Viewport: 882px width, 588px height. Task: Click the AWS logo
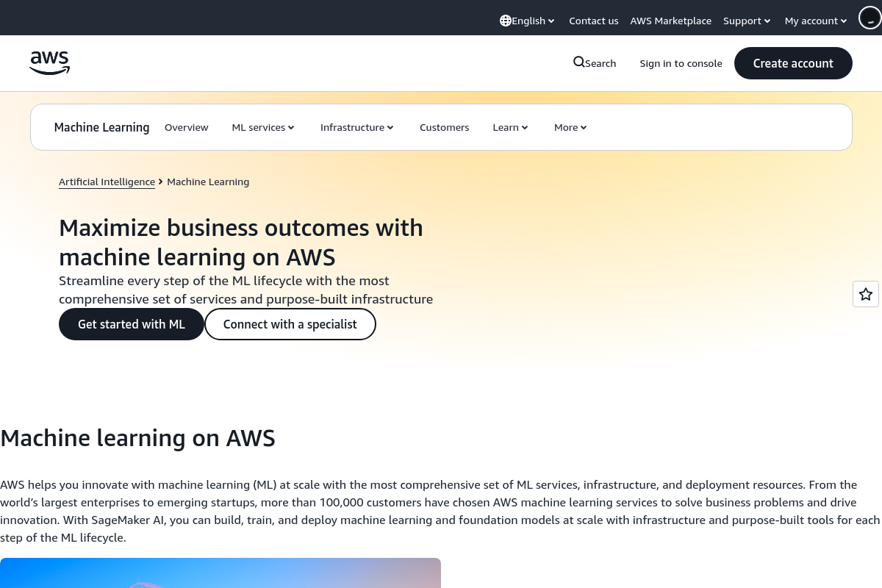click(50, 63)
